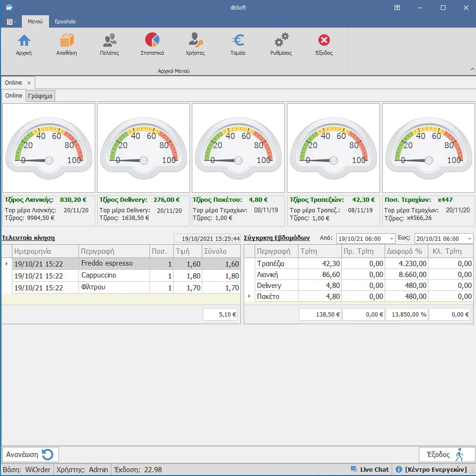The height and width of the screenshot is (476, 476).
Task: Open the Στατιστικά pie chart icon
Action: pyautogui.click(x=152, y=41)
